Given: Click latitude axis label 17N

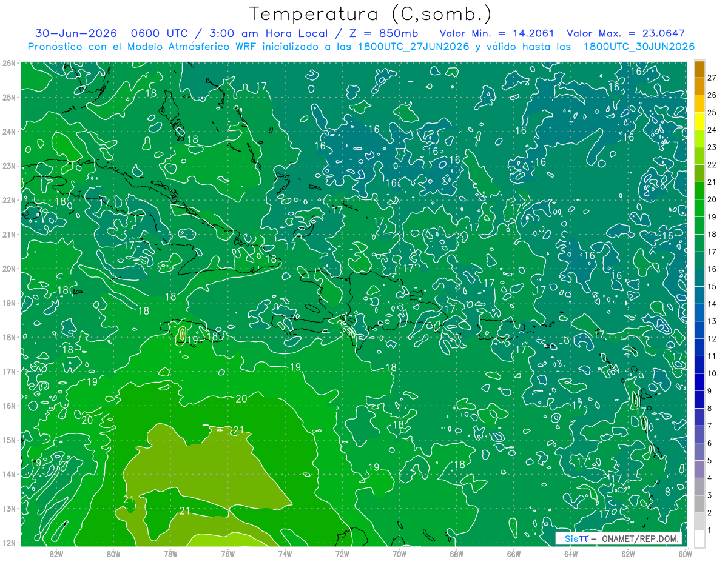Looking at the screenshot, I should click(x=10, y=371).
